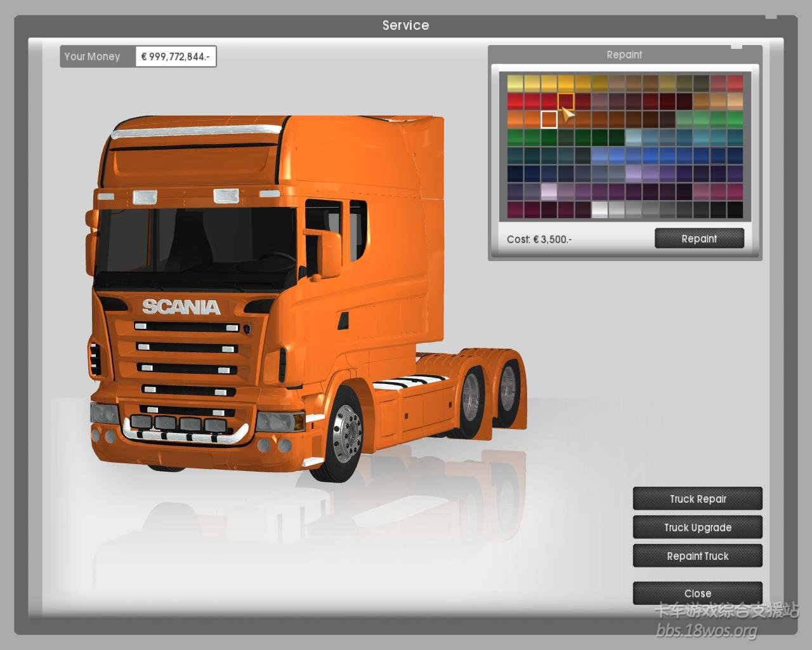Click the Your Money amount field
The image size is (812, 650).
[176, 56]
